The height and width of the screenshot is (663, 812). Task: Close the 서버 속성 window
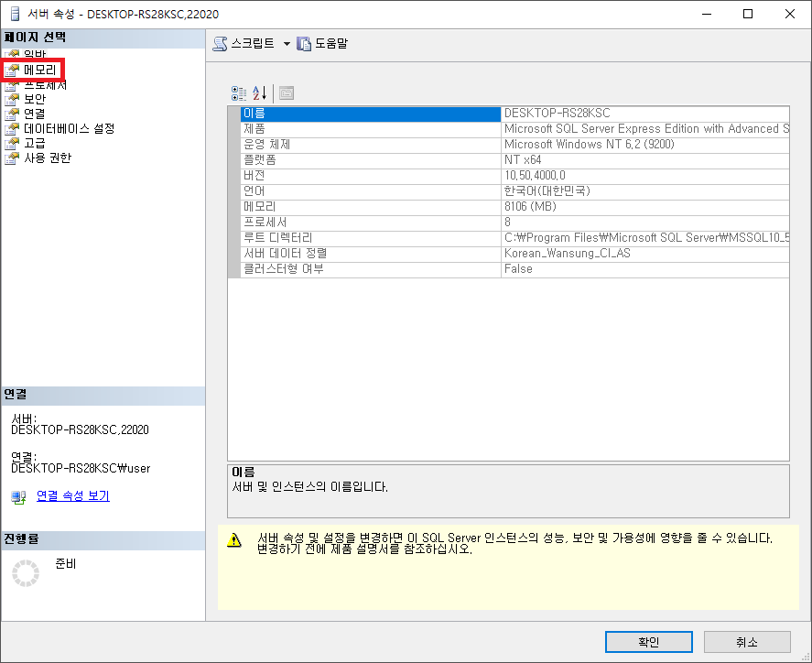click(790, 14)
